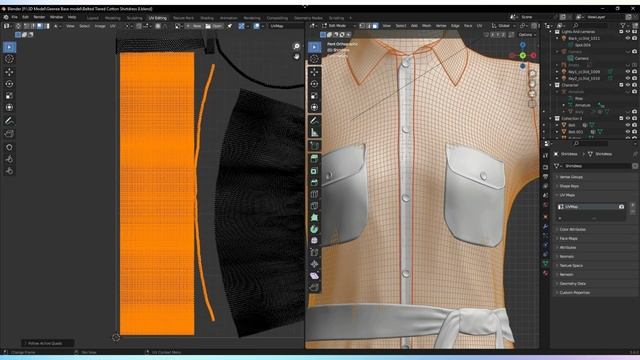Select the Measure tool in 3D viewport

pyautogui.click(x=314, y=133)
